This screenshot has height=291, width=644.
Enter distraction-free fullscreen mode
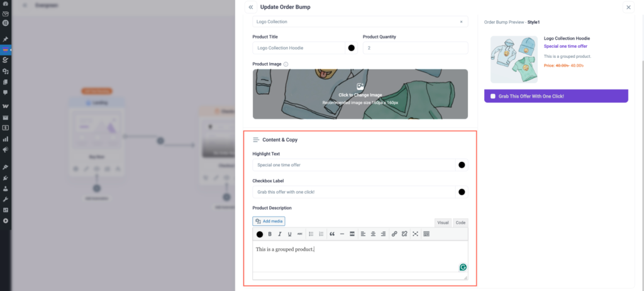tap(415, 234)
